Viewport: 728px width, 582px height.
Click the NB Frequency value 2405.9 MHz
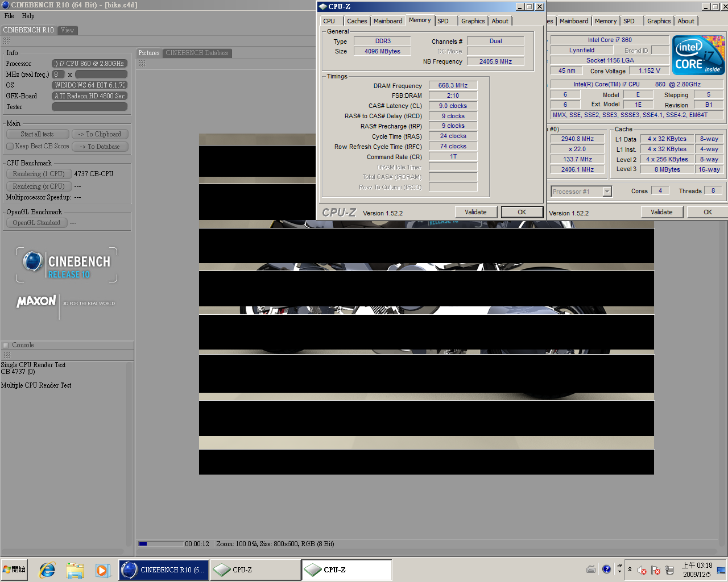tap(495, 61)
